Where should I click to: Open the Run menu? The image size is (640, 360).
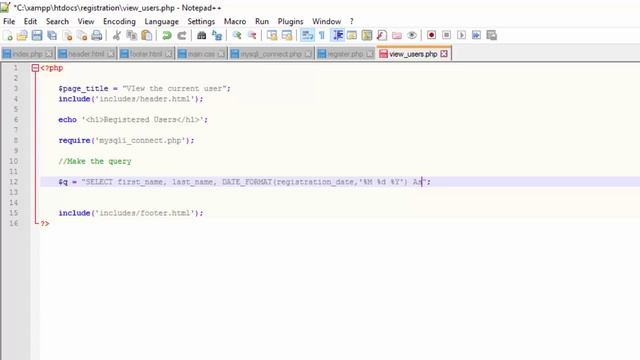pos(262,21)
